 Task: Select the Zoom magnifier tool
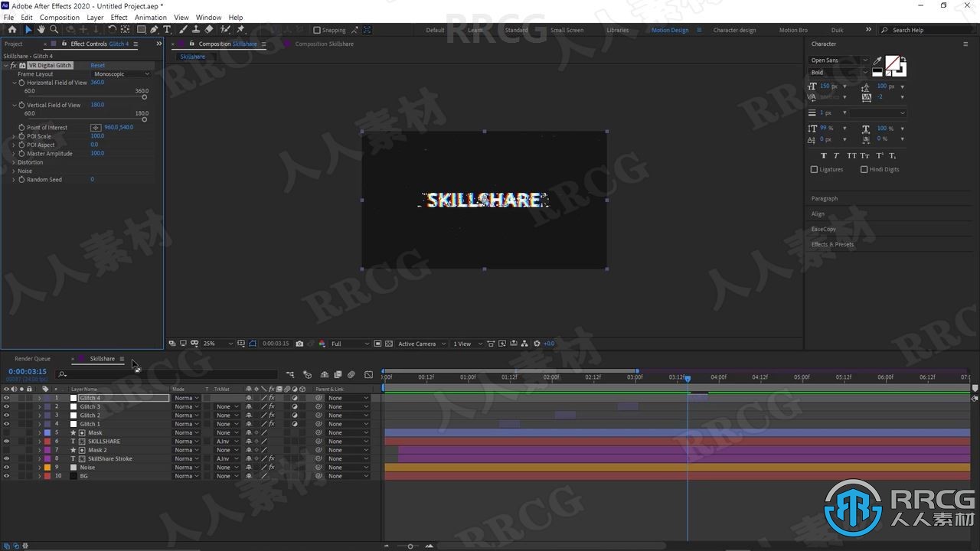coord(54,30)
